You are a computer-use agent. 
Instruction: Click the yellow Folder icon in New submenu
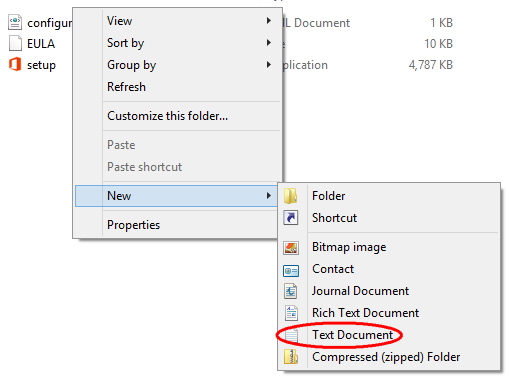(290, 196)
